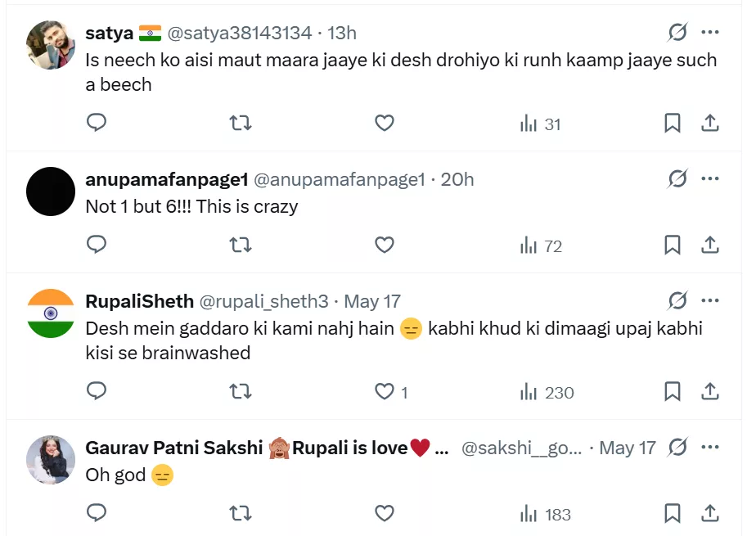View analytics showing 230 views

(x=547, y=392)
